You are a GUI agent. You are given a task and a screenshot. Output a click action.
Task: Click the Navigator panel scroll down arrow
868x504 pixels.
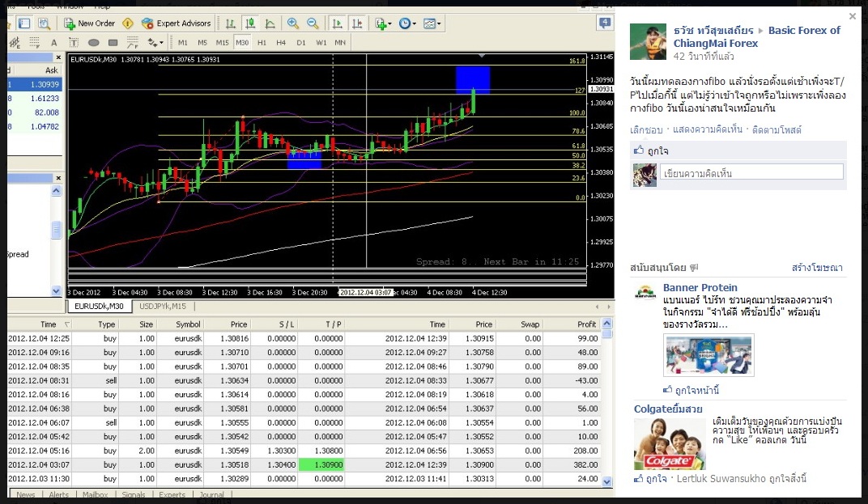[x=56, y=290]
